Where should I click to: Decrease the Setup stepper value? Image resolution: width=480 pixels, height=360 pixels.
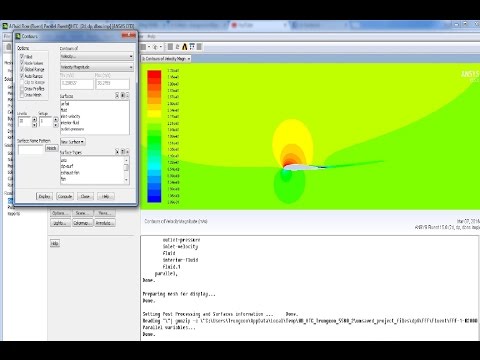tap(56, 125)
